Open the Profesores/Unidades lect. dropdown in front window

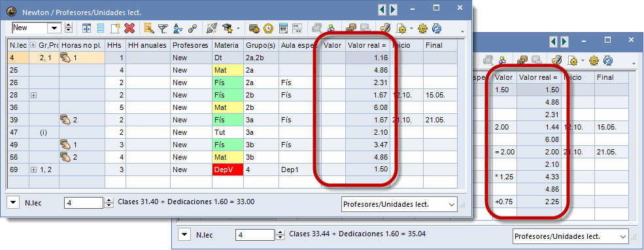coord(399,204)
